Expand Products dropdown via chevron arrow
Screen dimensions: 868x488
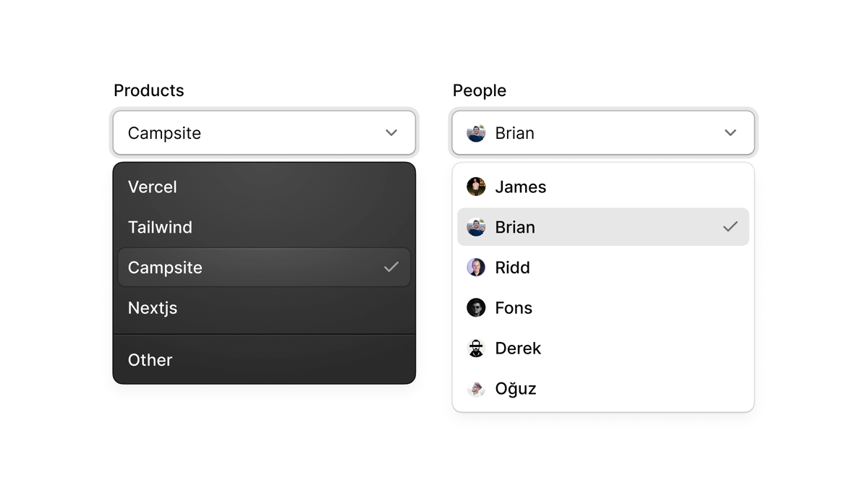[391, 133]
